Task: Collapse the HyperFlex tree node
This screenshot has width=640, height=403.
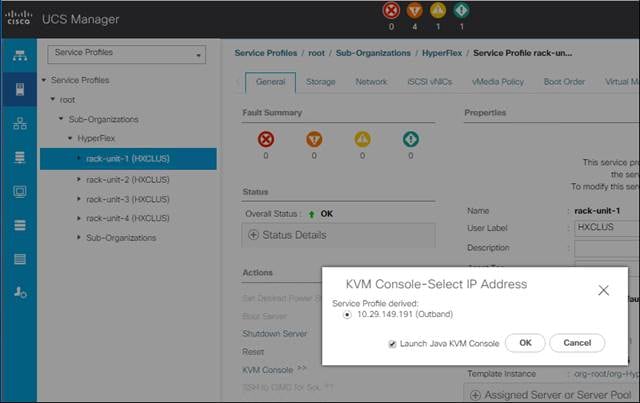Action: (x=70, y=138)
